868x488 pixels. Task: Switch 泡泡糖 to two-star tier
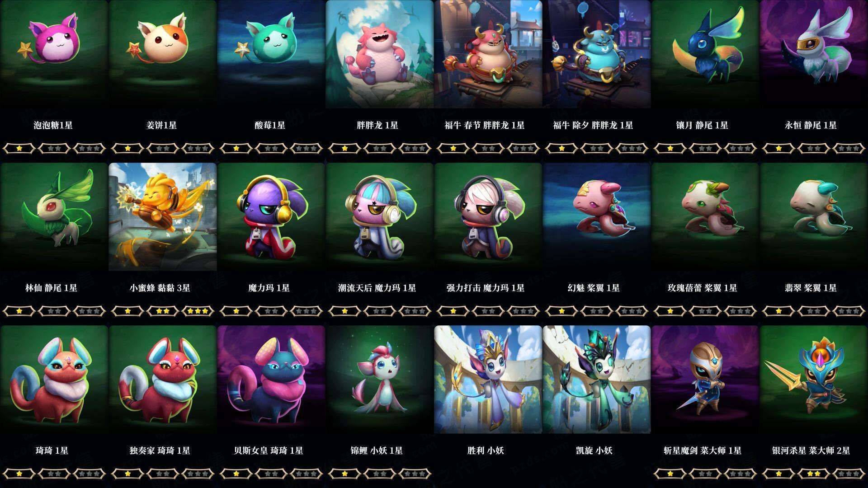pyautogui.click(x=54, y=148)
